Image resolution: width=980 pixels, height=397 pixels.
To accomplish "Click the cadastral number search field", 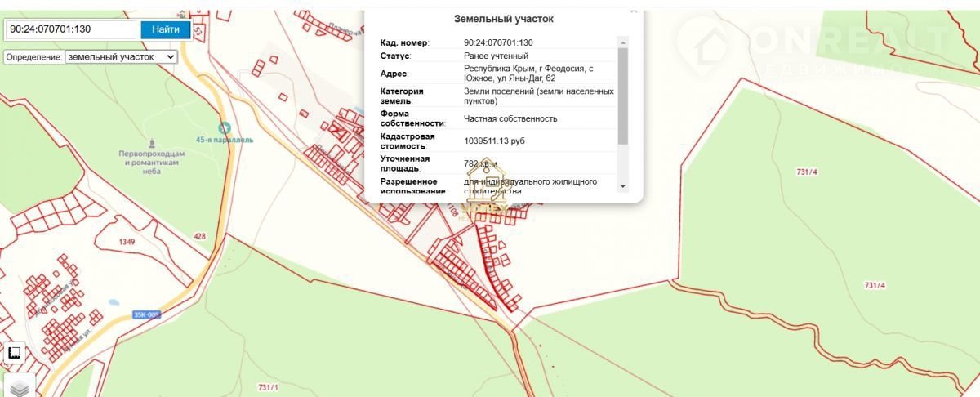I will (70, 29).
